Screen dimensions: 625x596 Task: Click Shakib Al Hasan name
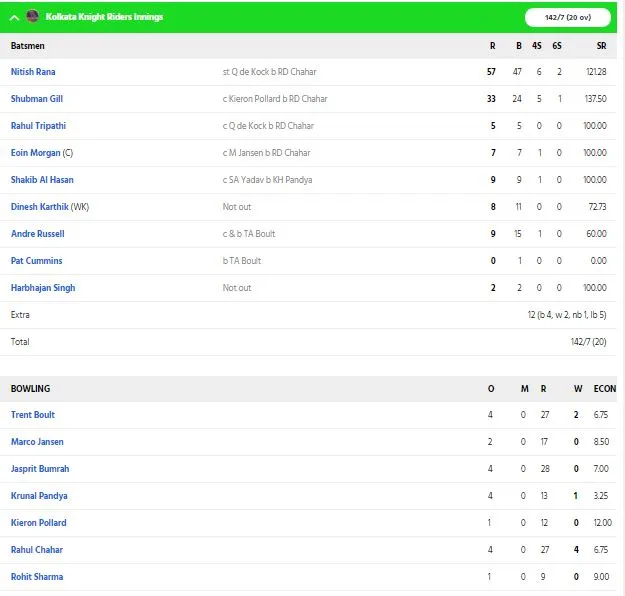42,180
